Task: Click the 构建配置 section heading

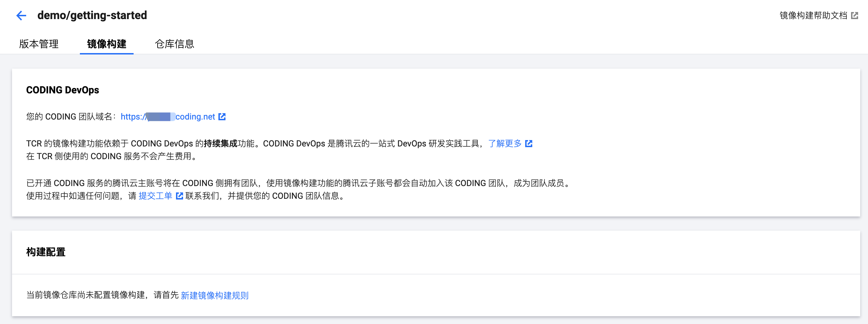Action: tap(46, 252)
